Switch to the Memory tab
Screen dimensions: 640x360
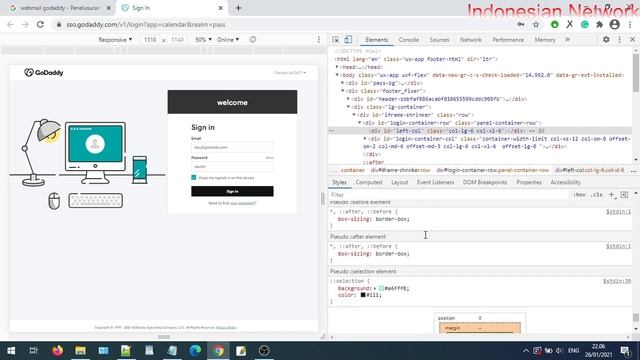pyautogui.click(x=545, y=40)
